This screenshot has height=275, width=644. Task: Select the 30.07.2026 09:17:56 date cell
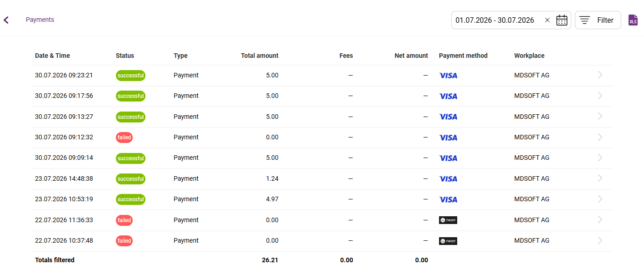(x=64, y=96)
